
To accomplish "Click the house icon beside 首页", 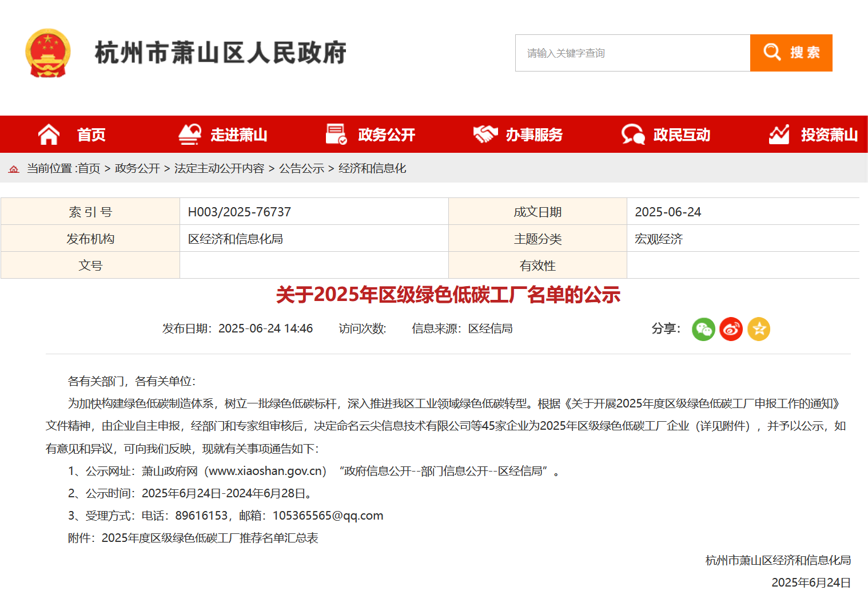I will pyautogui.click(x=49, y=134).
